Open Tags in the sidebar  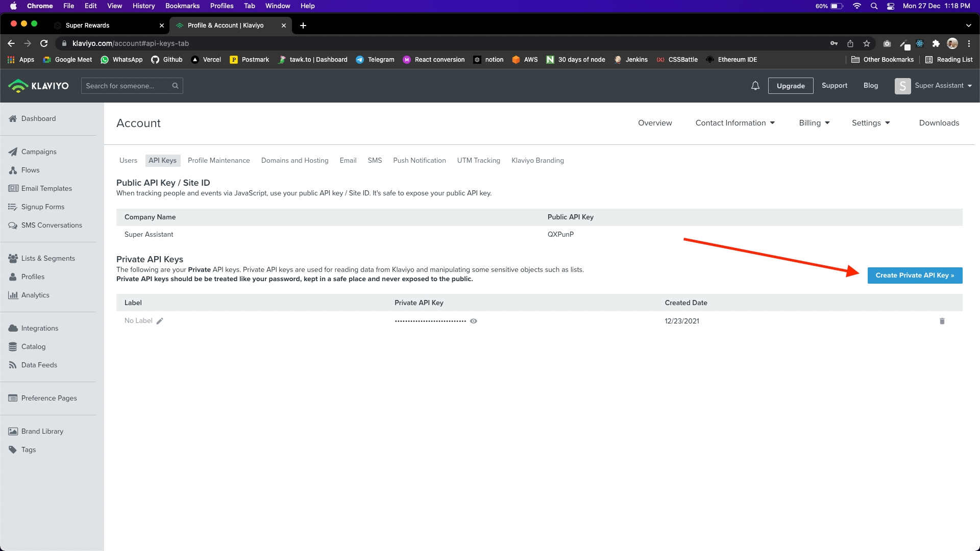[29, 449]
